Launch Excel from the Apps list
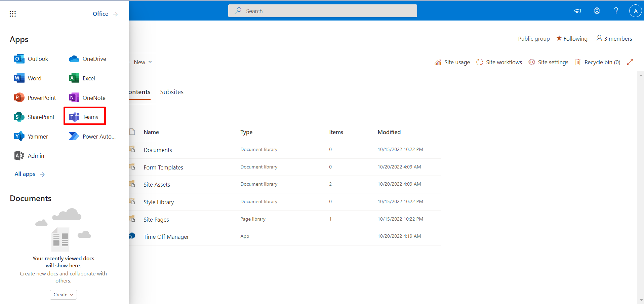This screenshot has height=304, width=644. click(x=82, y=78)
